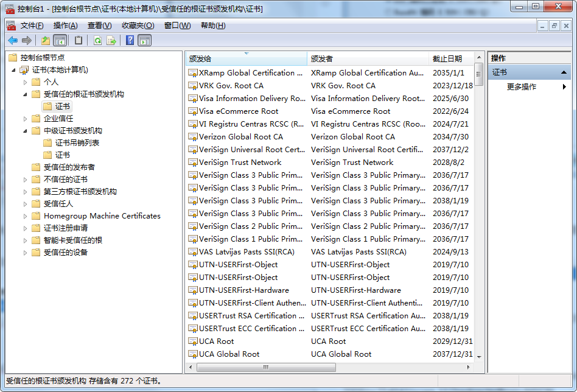Select the Visa eCommerce Root certificate row
577x392 pixels.
point(330,111)
